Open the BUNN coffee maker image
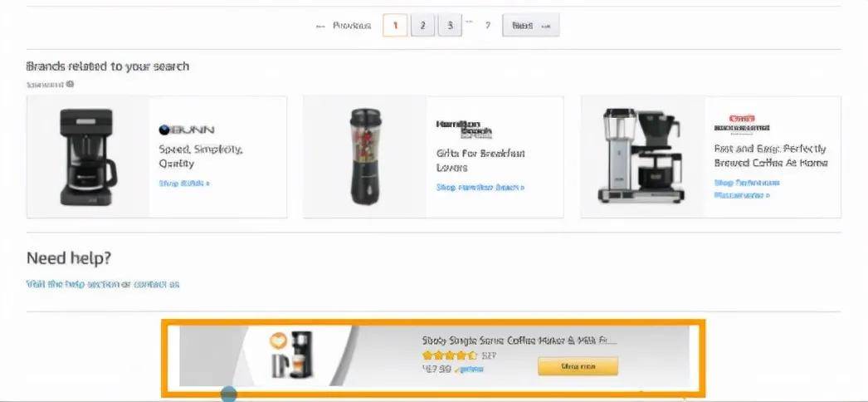 pos(88,157)
